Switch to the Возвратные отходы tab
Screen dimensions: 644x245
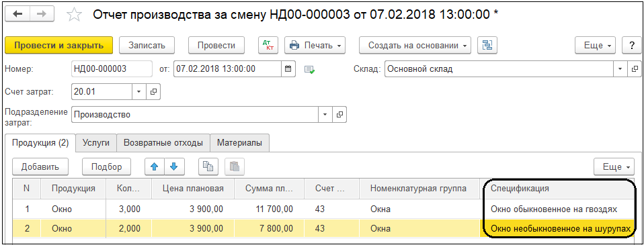point(163,143)
